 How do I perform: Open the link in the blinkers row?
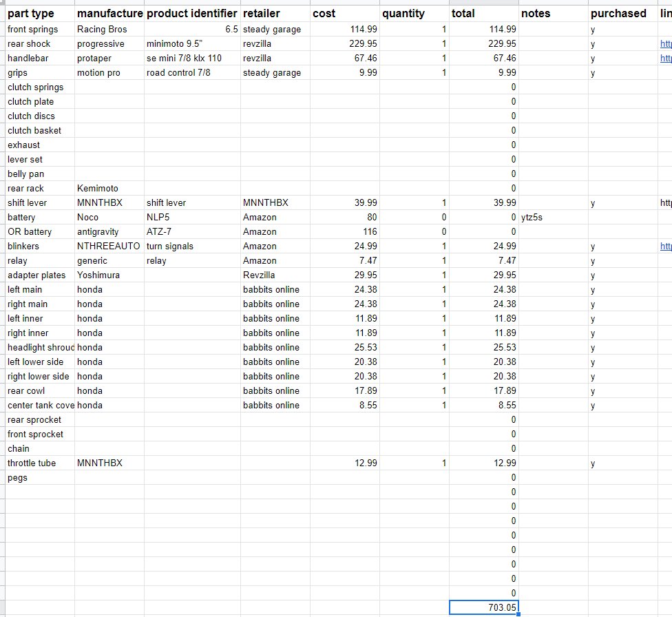coord(666,246)
